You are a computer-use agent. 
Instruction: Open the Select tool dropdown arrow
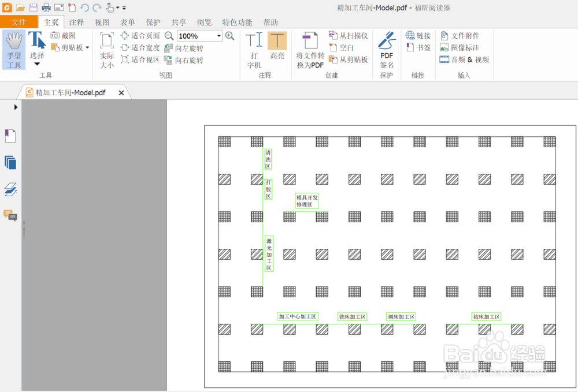(x=37, y=64)
